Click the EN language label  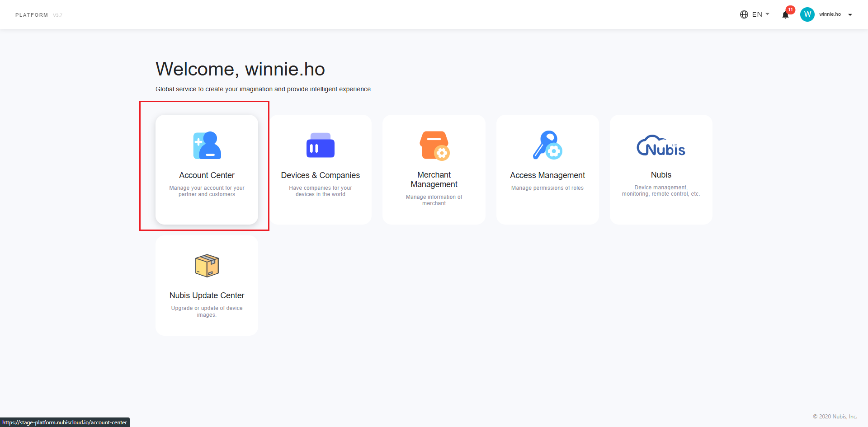tap(757, 14)
